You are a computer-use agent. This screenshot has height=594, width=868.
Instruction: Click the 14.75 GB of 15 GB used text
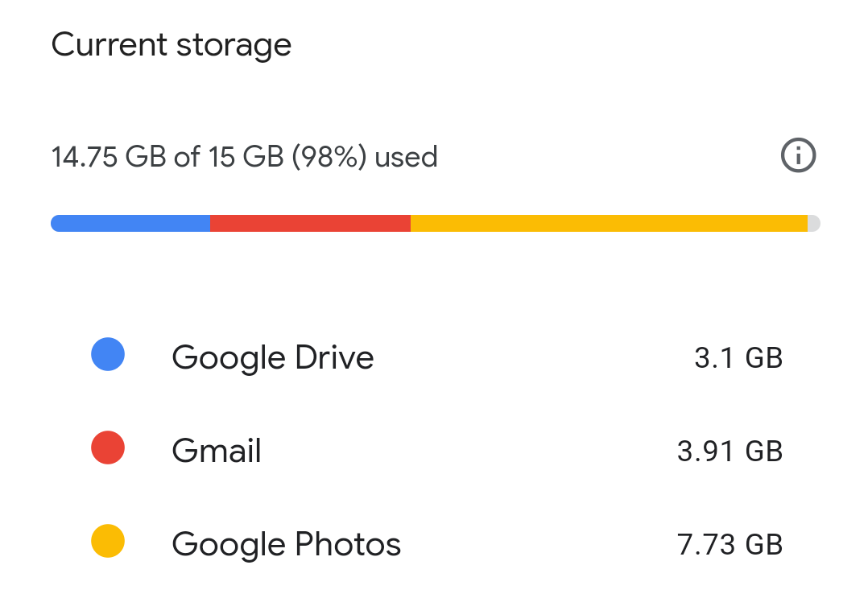click(x=244, y=157)
